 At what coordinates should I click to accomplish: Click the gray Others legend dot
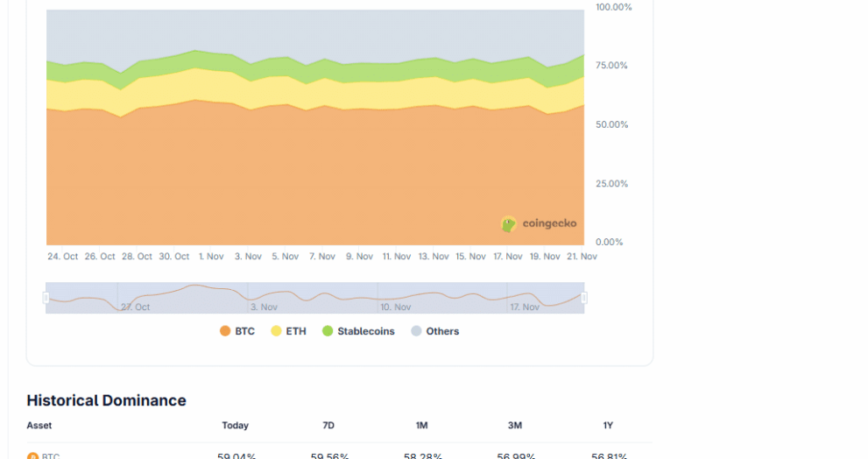(x=416, y=331)
